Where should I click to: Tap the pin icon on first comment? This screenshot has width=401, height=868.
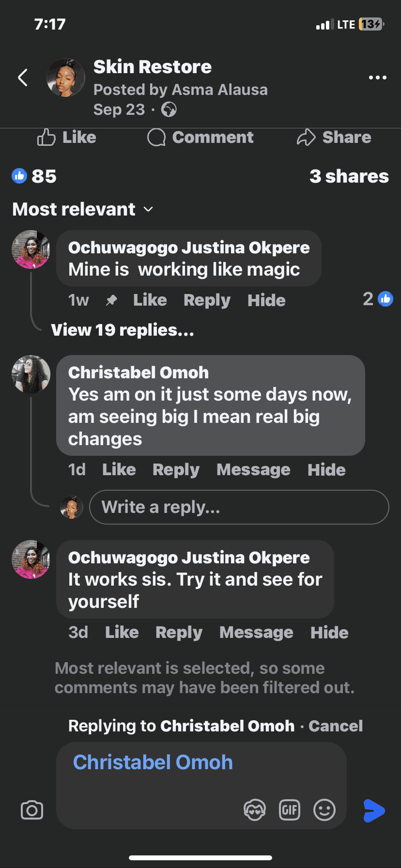pos(111,300)
